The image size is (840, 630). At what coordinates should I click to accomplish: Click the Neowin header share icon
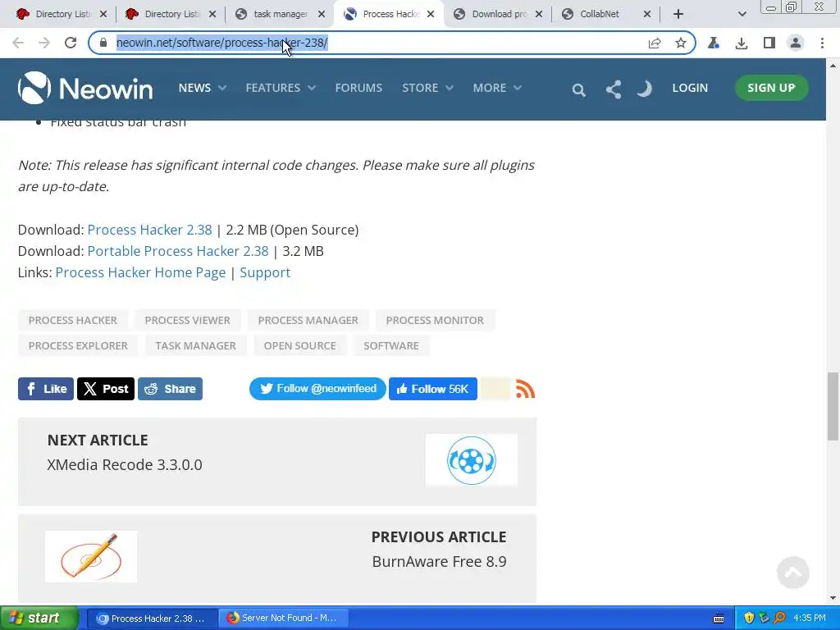[x=614, y=89]
